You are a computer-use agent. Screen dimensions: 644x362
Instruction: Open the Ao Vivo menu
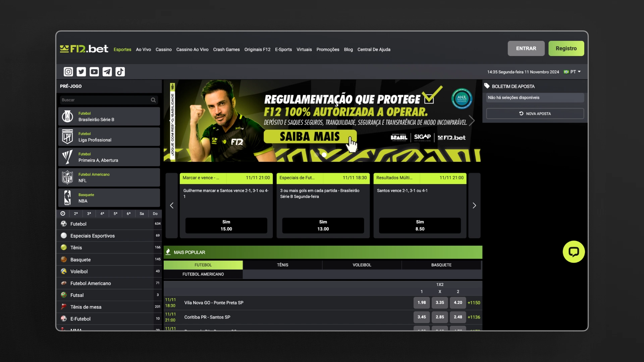tap(143, 50)
